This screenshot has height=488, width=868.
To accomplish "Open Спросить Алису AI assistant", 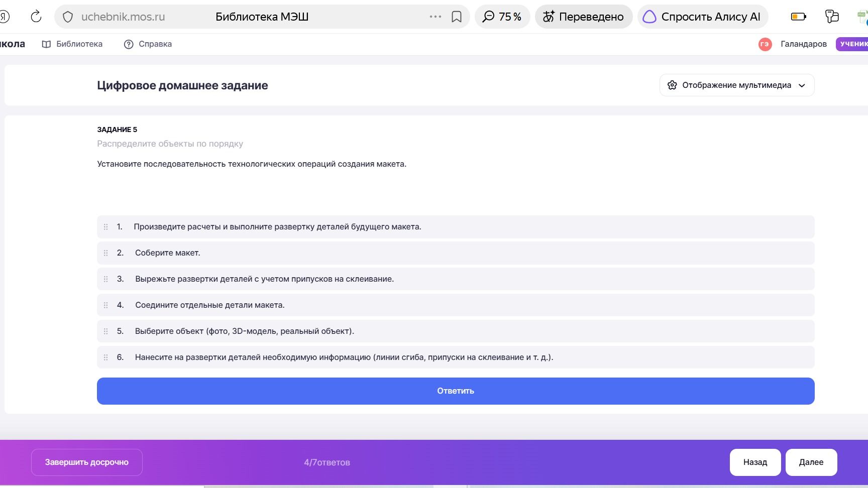I will click(702, 17).
